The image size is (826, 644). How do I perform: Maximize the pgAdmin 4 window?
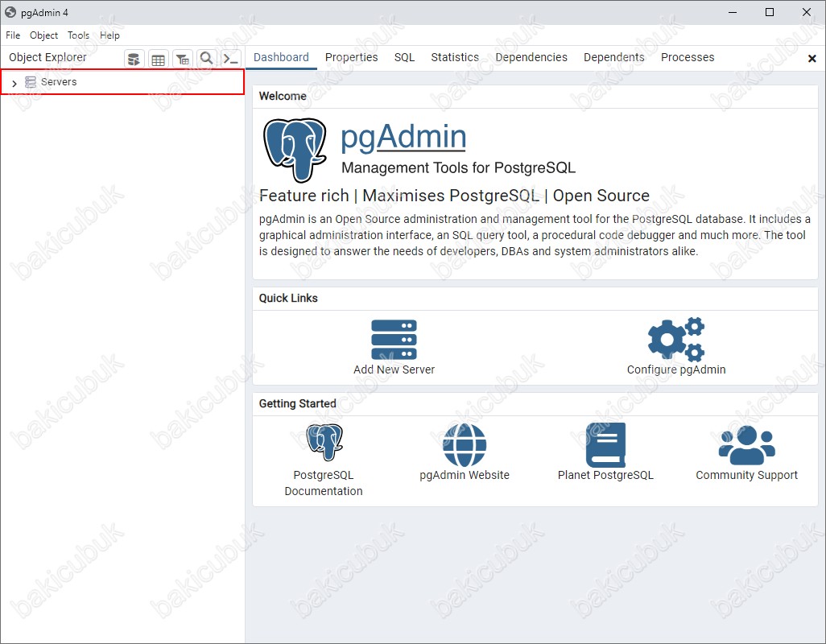tap(770, 12)
